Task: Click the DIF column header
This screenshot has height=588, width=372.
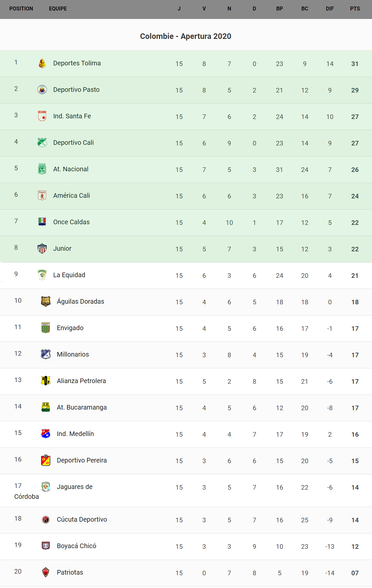Action: pyautogui.click(x=330, y=9)
